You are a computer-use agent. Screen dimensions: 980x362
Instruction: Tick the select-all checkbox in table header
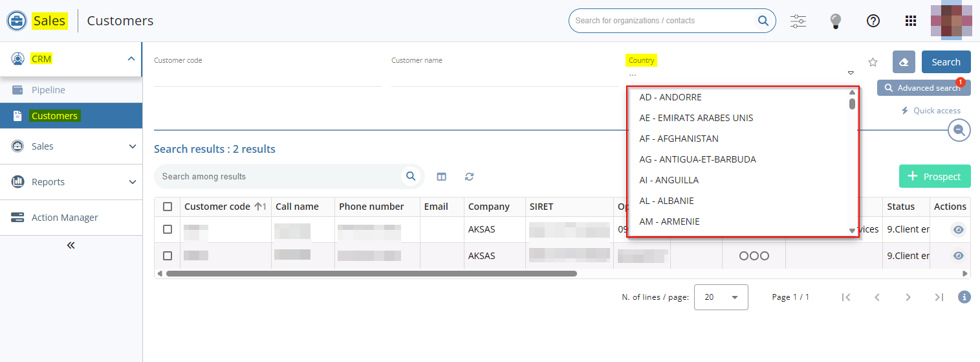coord(168,207)
